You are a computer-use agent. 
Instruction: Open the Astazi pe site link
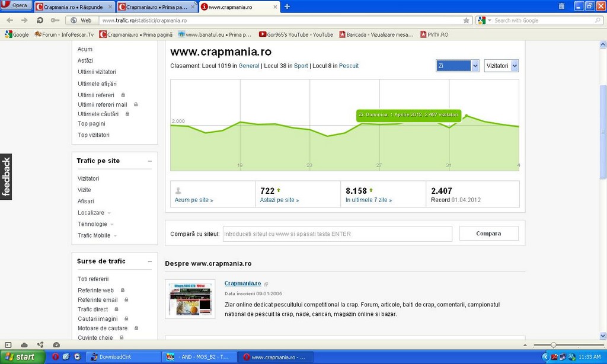pos(279,200)
